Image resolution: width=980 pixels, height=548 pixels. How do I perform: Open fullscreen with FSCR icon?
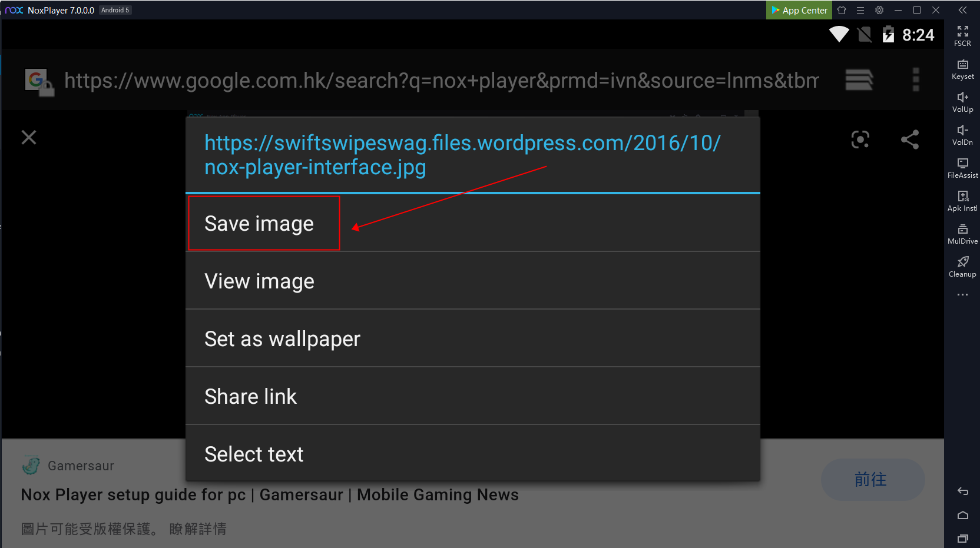pyautogui.click(x=962, y=36)
